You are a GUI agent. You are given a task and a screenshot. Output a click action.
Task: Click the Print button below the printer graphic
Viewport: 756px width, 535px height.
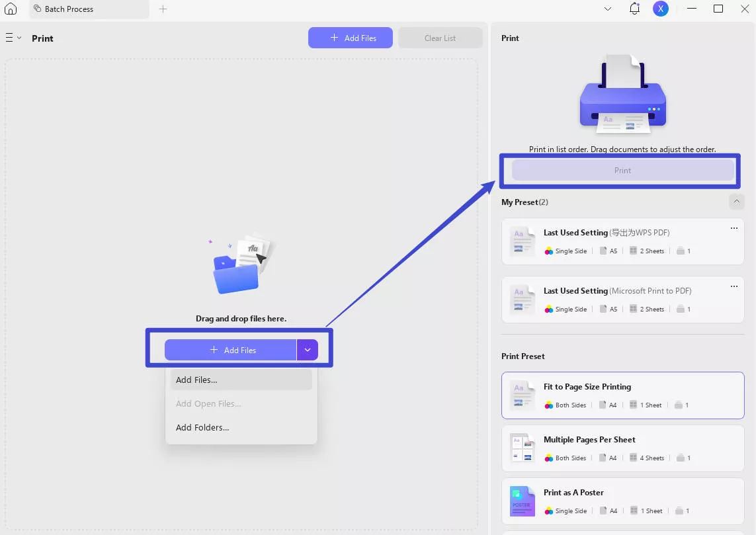point(622,170)
